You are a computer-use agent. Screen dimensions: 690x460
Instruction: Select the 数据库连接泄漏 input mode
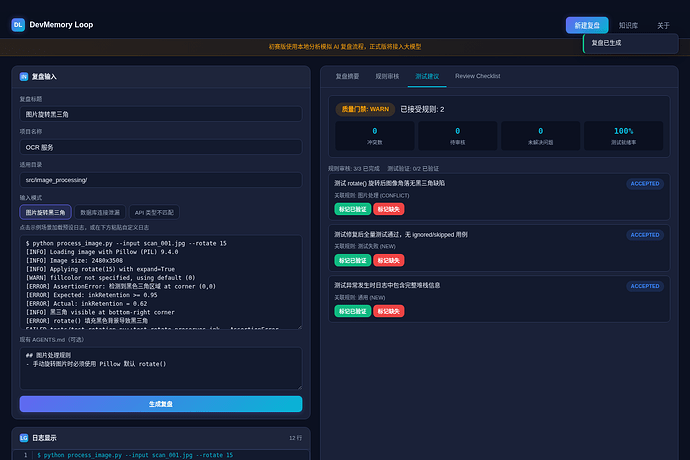coord(100,212)
